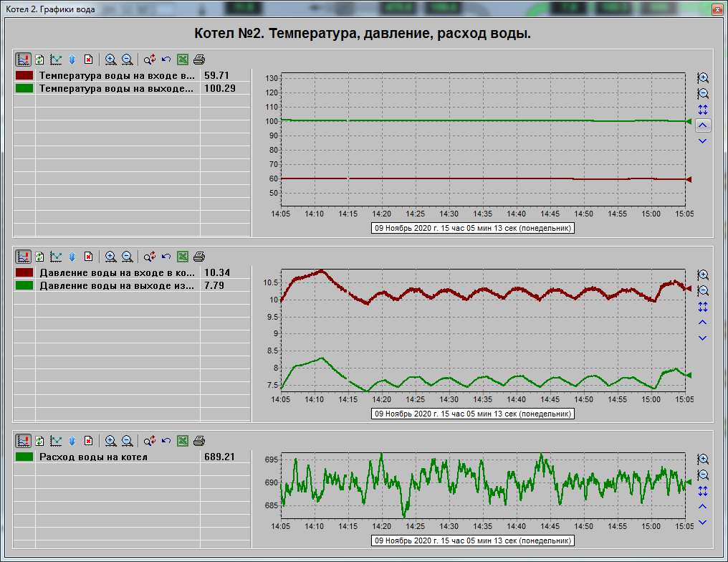Select the 'Температура воды на входе в...' legend row
Image resolution: width=728 pixels, height=562 pixels.
132,75
